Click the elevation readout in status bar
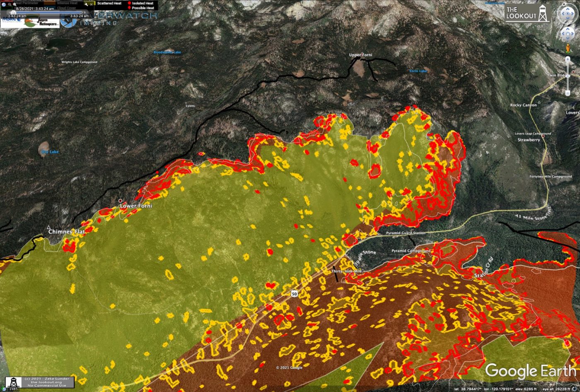The height and width of the screenshot is (392, 580). coord(526,389)
